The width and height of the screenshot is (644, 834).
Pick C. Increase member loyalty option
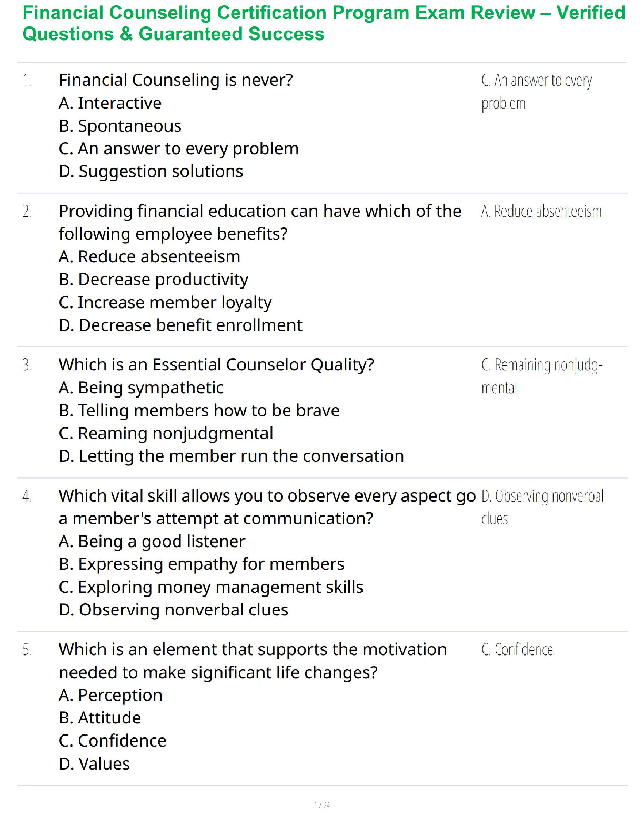point(165,303)
